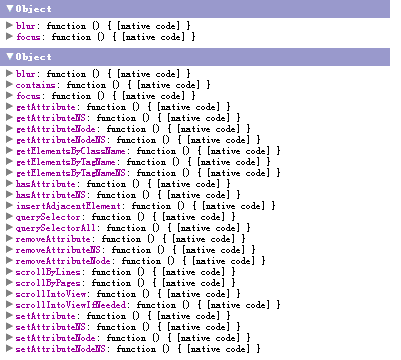Screen dimensions: 401x360
Task: Expand the triangle beside scrollIntoView
Action: click(9, 293)
